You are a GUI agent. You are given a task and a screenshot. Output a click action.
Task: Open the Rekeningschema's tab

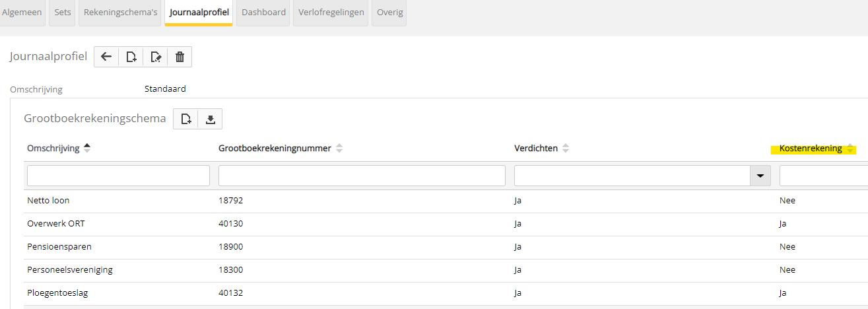click(x=119, y=13)
